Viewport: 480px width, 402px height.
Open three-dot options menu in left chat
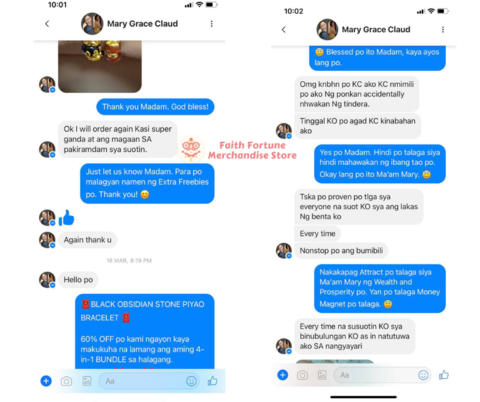point(211,24)
